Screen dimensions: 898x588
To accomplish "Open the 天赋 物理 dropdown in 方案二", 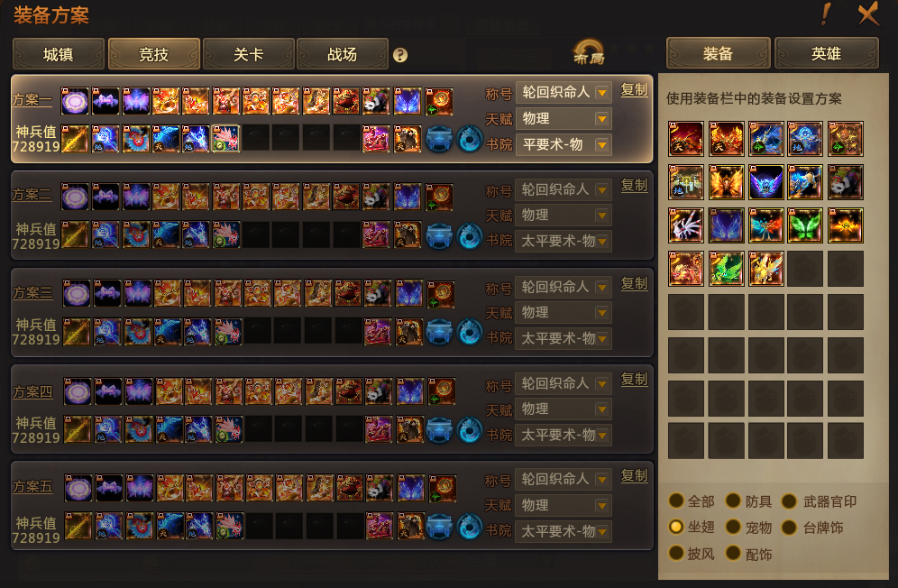I will point(563,216).
